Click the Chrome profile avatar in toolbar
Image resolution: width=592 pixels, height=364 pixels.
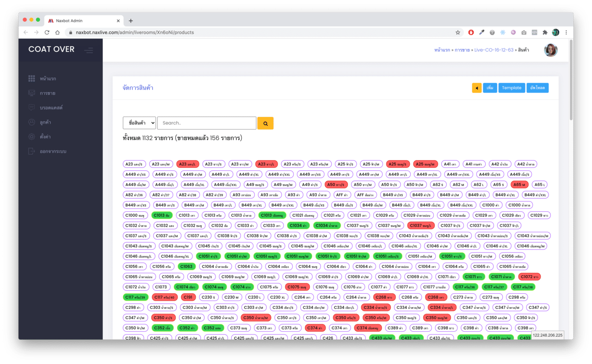point(555,32)
